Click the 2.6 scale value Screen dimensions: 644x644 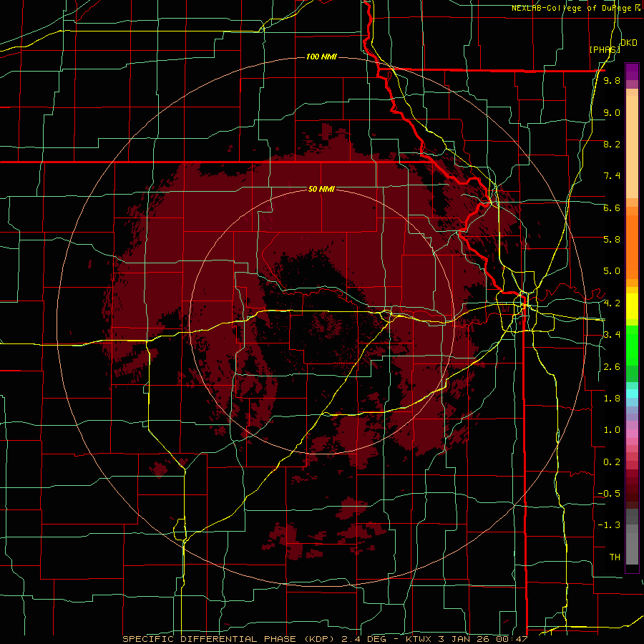[x=612, y=367]
